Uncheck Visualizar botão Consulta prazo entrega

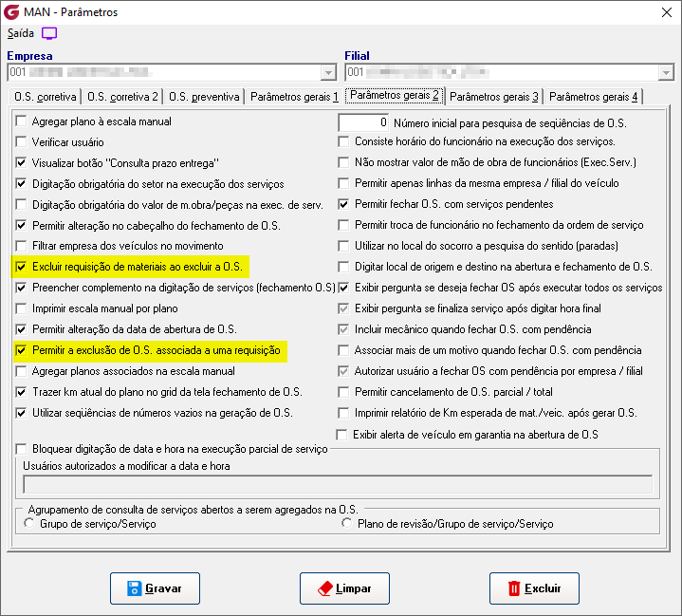click(x=21, y=163)
